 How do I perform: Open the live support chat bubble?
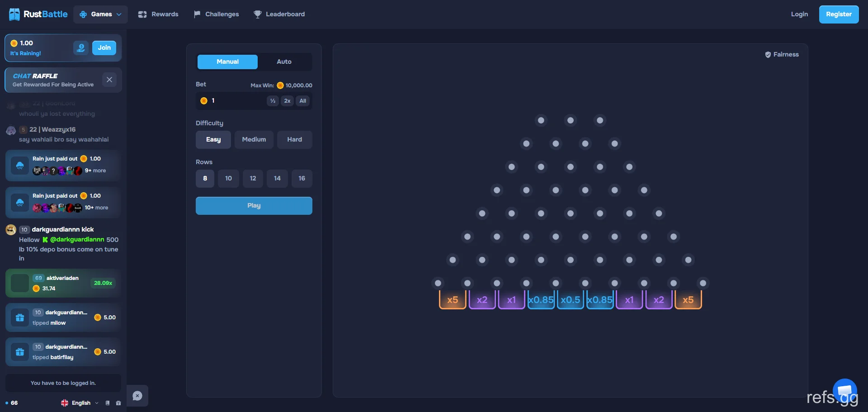tap(844, 390)
